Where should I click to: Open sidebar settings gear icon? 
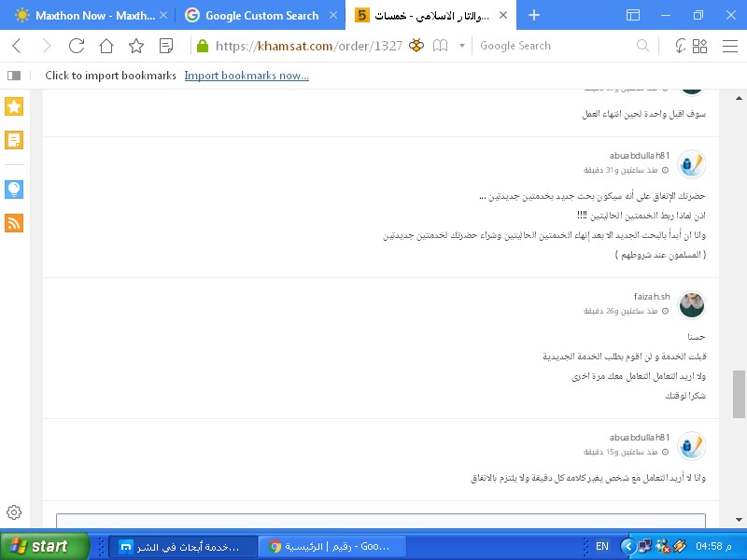14,512
